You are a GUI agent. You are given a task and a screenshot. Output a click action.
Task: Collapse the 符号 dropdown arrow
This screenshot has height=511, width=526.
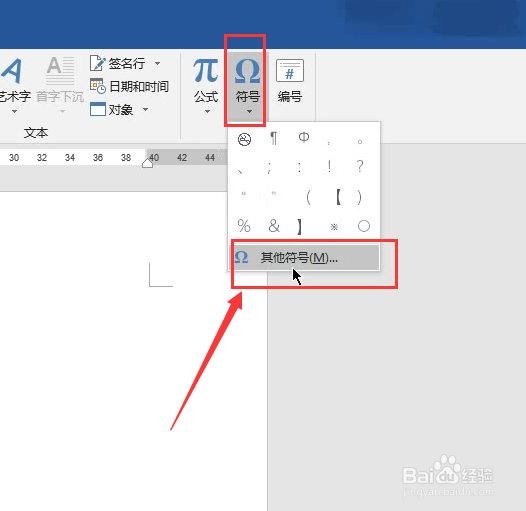(x=249, y=111)
